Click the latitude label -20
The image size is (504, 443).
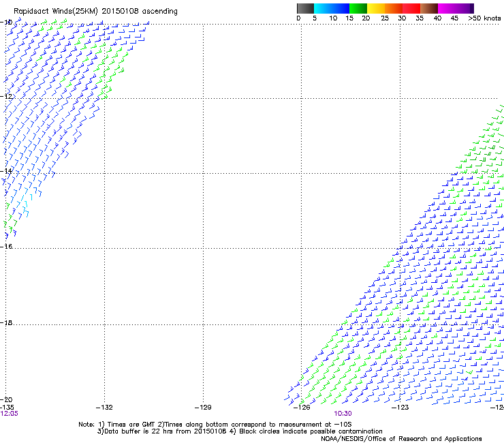coord(6,399)
